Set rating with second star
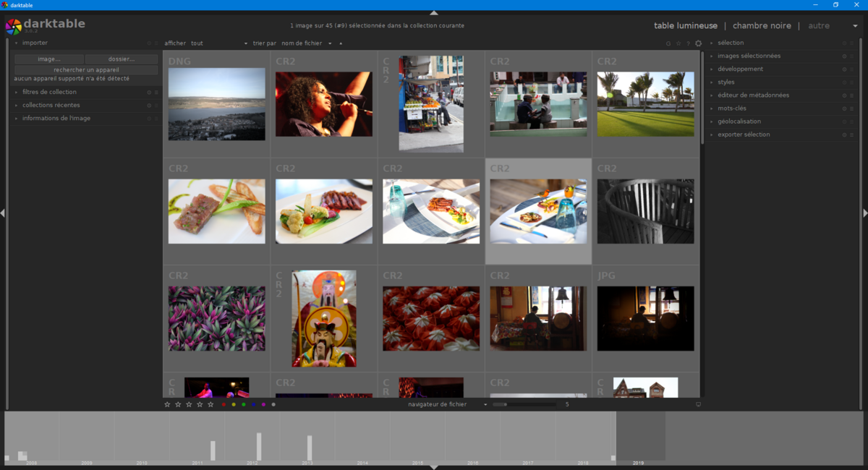This screenshot has width=868, height=470. pyautogui.click(x=178, y=405)
